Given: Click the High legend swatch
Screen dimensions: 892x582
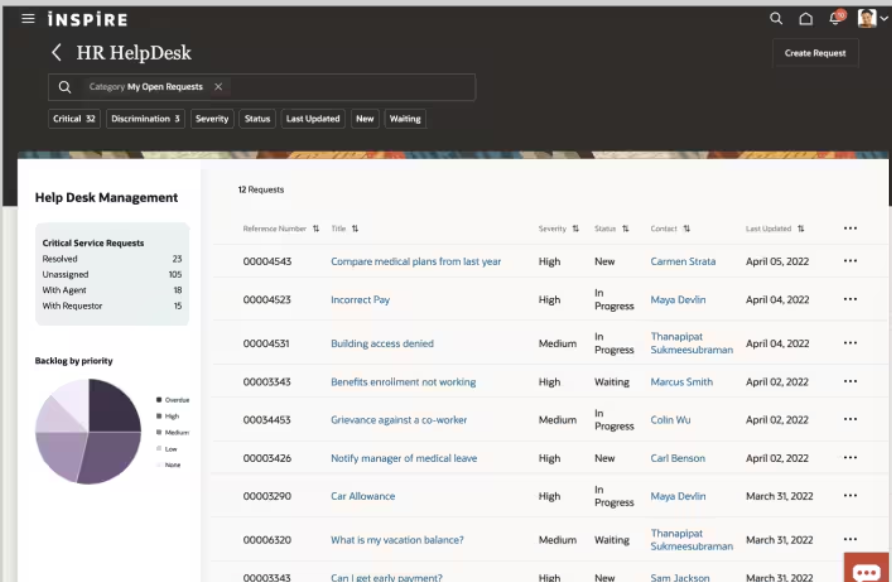Looking at the screenshot, I should point(159,416).
